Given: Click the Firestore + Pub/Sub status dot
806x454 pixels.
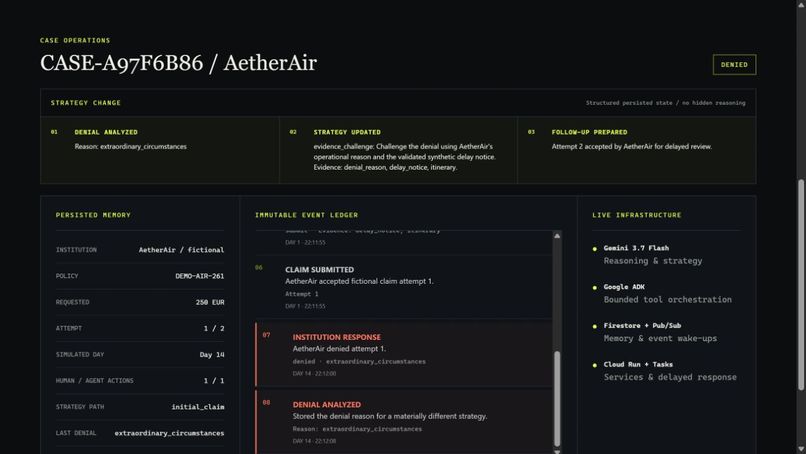Looking at the screenshot, I should pos(595,326).
